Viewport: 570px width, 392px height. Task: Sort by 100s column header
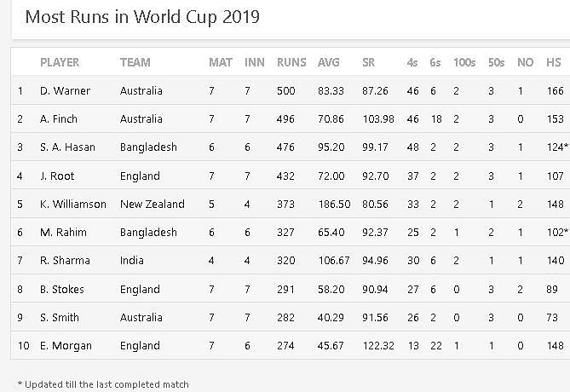(x=464, y=62)
